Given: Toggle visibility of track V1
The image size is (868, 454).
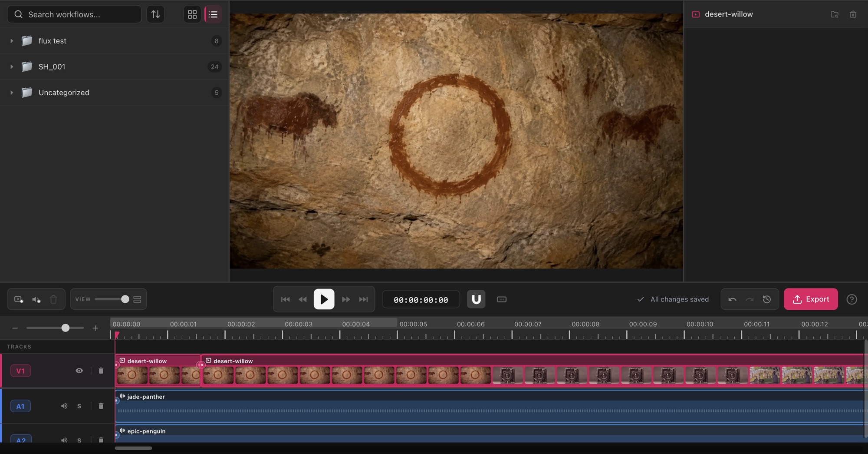Looking at the screenshot, I should [79, 371].
